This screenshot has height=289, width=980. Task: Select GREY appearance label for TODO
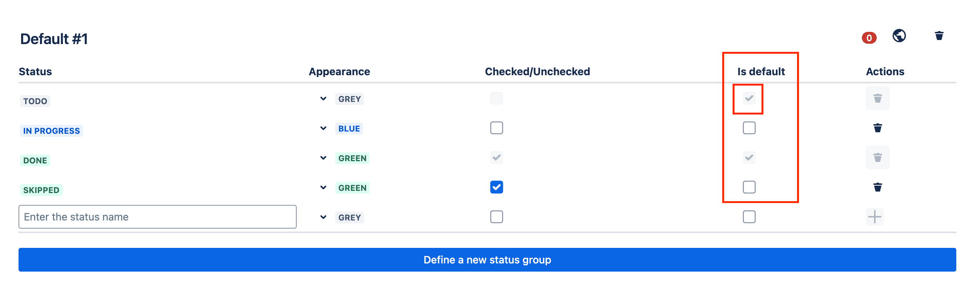click(349, 99)
